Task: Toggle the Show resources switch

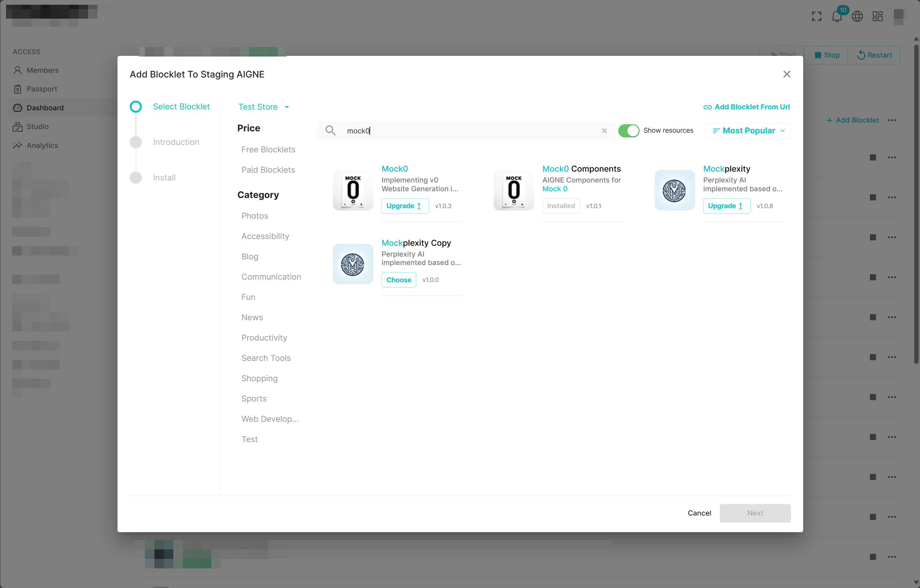Action: [x=628, y=131]
